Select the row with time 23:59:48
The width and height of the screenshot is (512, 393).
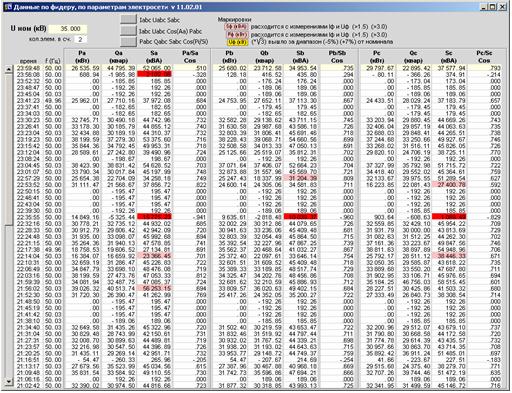coord(259,68)
